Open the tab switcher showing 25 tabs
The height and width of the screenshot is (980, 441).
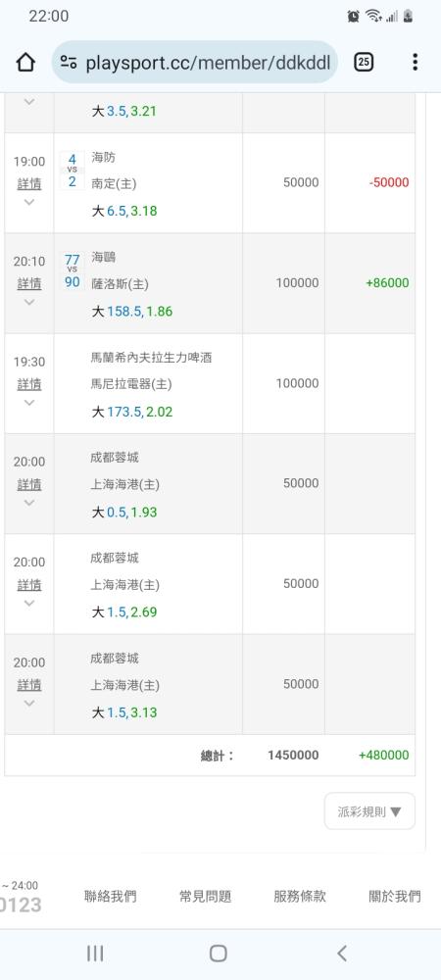pyautogui.click(x=365, y=62)
